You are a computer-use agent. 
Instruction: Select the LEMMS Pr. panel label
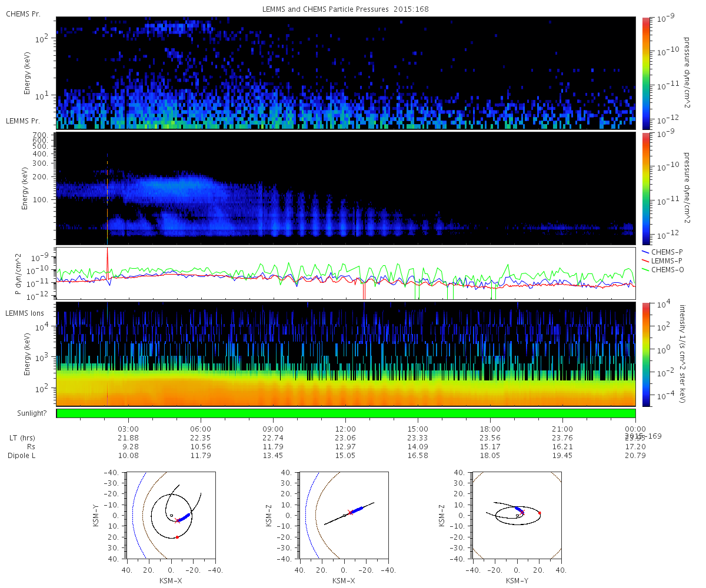(x=23, y=121)
